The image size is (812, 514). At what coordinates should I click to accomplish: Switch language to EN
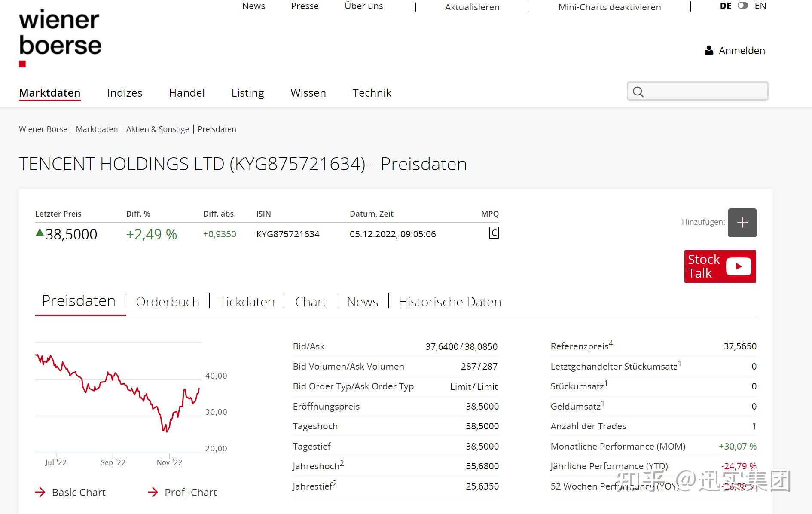(x=760, y=6)
